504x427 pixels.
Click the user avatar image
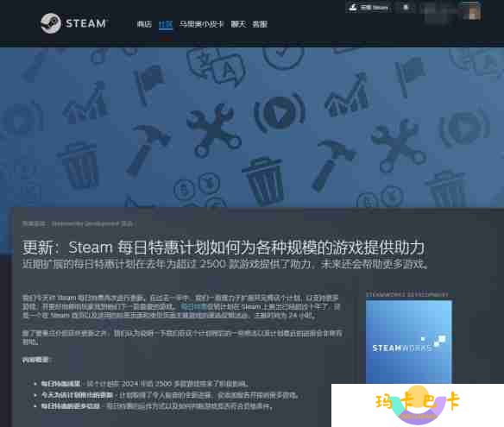pos(472,11)
